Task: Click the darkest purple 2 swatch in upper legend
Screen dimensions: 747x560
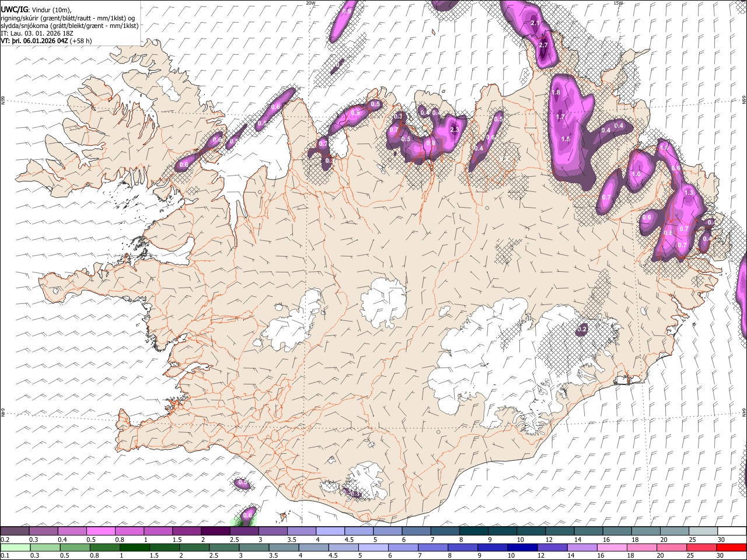Action: point(215,531)
